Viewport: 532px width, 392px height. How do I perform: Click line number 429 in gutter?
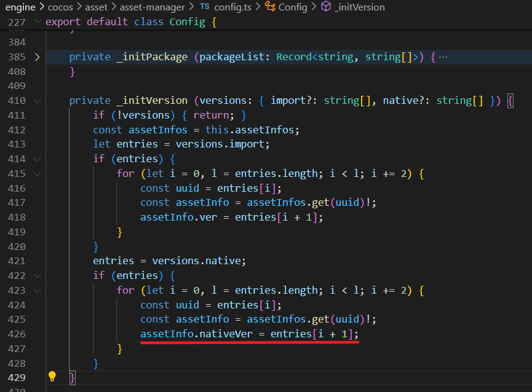17,378
